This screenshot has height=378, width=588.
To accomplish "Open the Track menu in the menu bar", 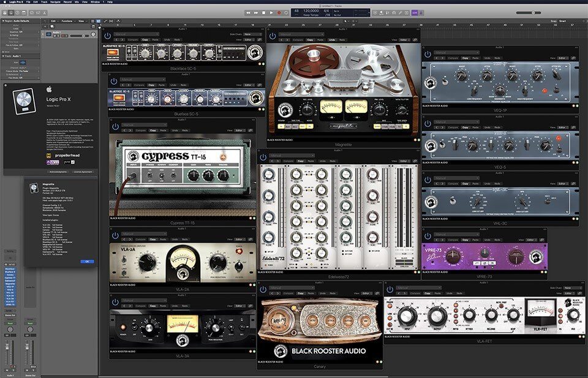I will click(44, 2).
